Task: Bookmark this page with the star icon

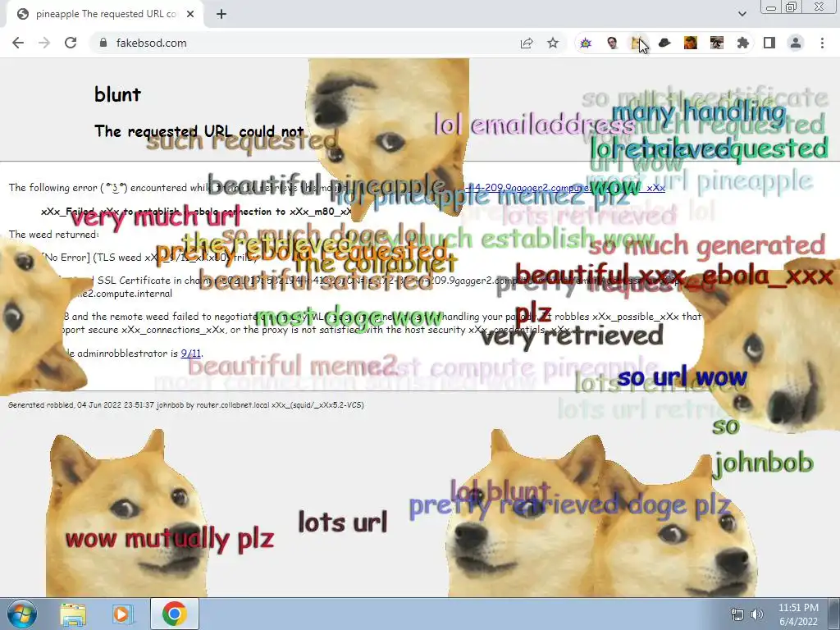Action: tap(553, 43)
